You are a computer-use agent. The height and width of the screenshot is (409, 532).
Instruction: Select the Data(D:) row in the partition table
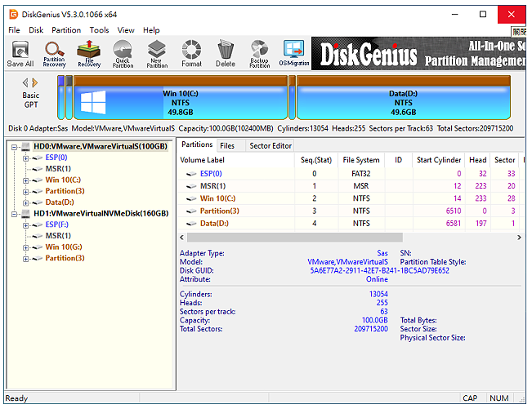coord(351,224)
